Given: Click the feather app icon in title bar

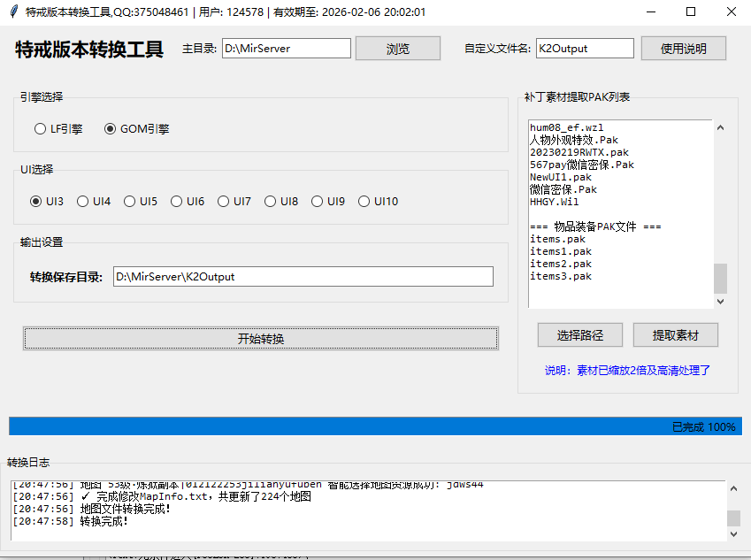Looking at the screenshot, I should 11,12.
